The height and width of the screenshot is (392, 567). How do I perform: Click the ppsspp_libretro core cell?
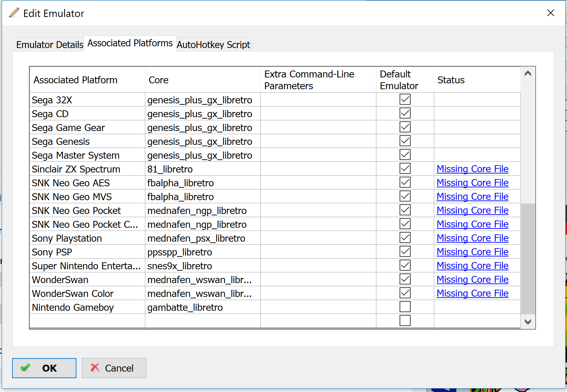point(203,252)
